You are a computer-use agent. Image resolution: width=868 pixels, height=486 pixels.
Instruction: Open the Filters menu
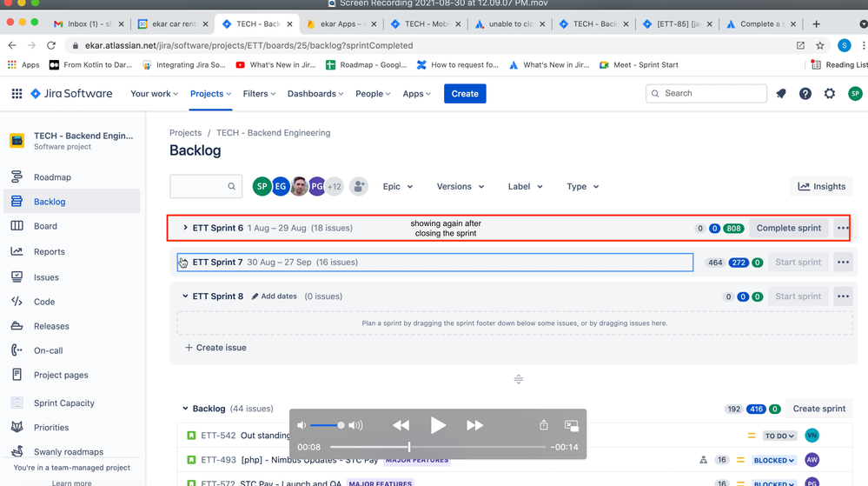point(259,94)
